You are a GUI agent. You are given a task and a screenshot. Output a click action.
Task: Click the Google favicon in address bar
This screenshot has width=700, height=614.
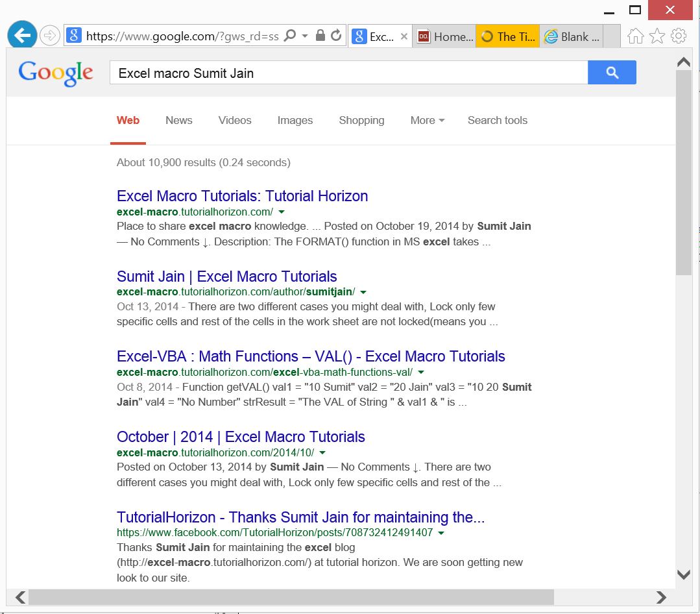pyautogui.click(x=74, y=35)
